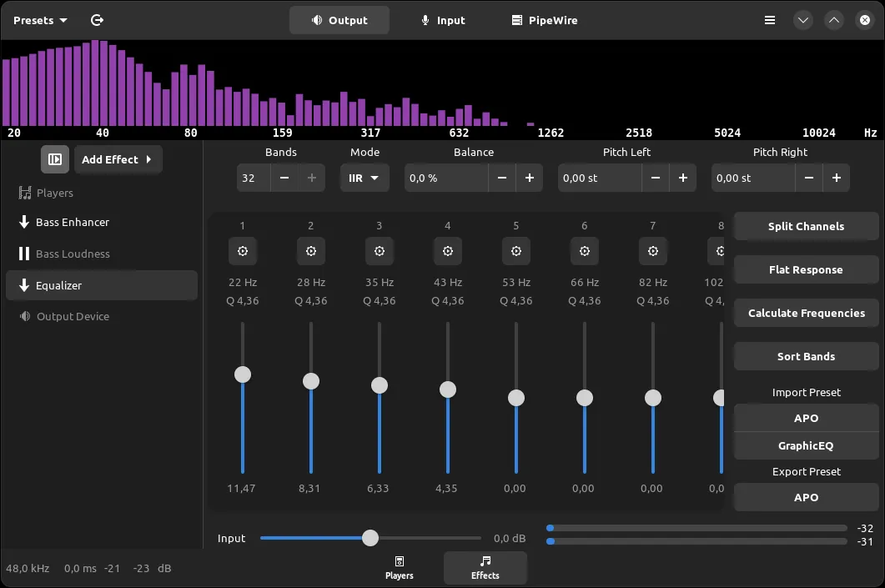Export preset as APO

tap(806, 497)
